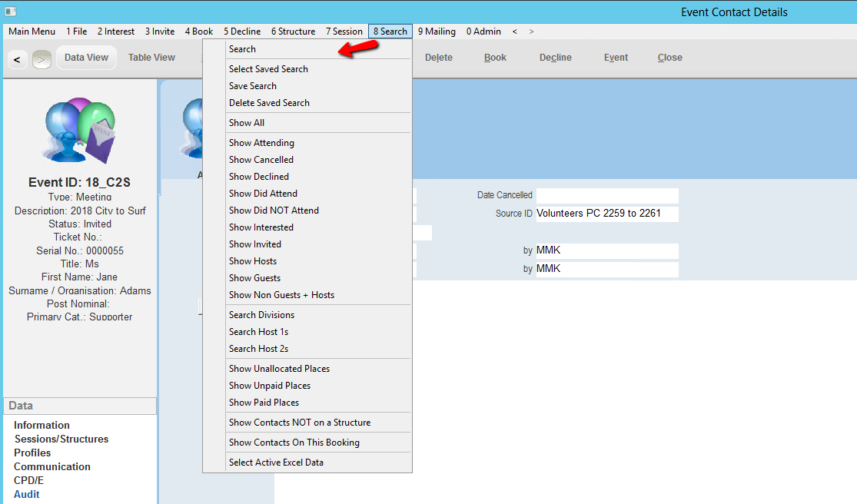The image size is (857, 504).
Task: Open the 9 Mailing menu
Action: 437,31
